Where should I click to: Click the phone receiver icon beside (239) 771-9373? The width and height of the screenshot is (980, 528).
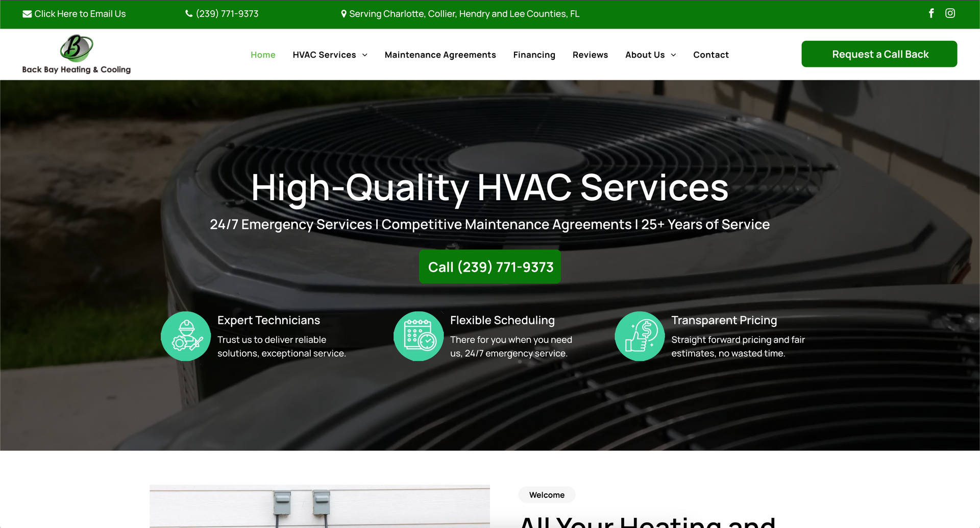188,13
